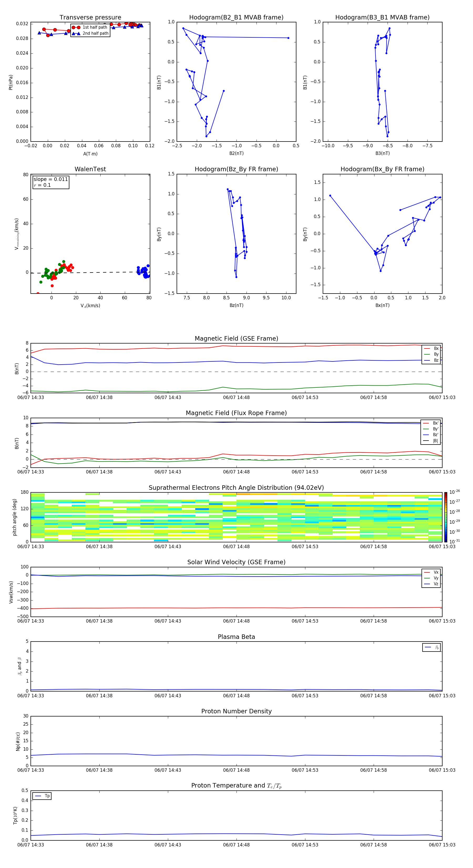
Task: Click the 'Proton Number Density' plot title
Action: pos(236,711)
